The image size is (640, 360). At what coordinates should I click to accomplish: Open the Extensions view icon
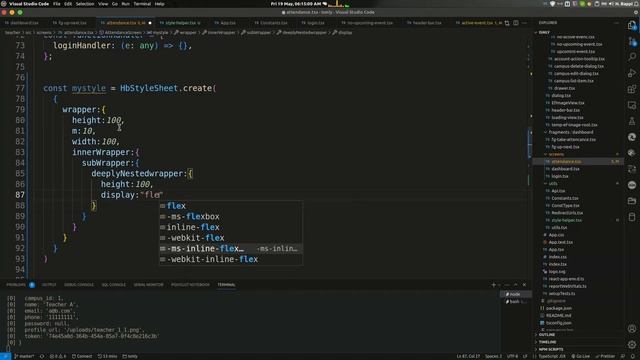click(632, 89)
